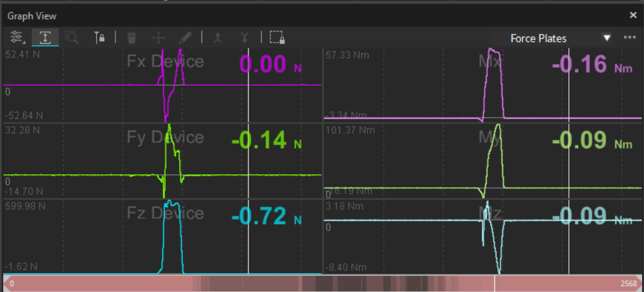Toggle the cursor lock icon

100,38
